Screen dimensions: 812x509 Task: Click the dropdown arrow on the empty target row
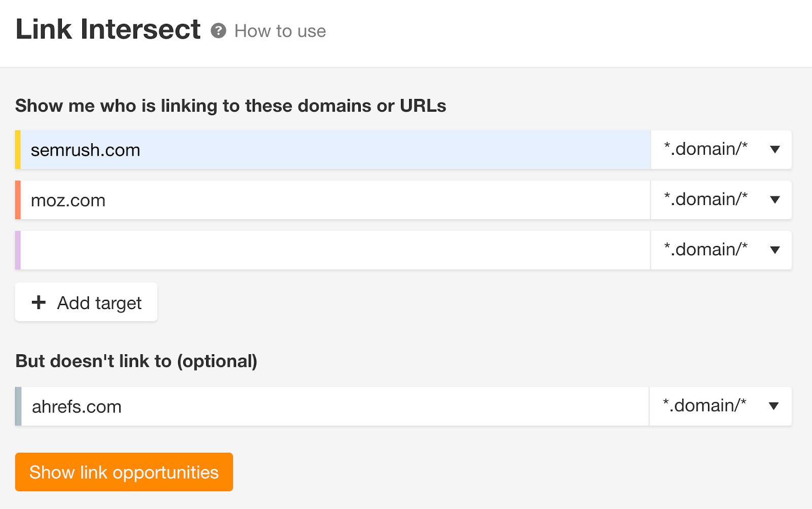775,250
